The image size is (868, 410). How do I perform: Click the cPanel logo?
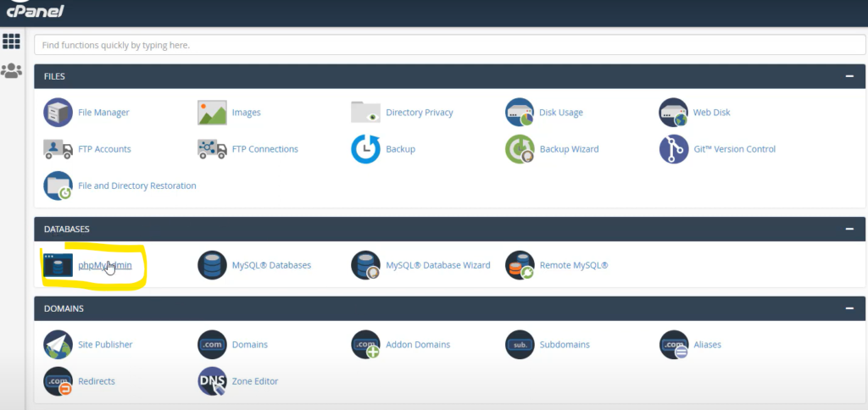point(34,9)
